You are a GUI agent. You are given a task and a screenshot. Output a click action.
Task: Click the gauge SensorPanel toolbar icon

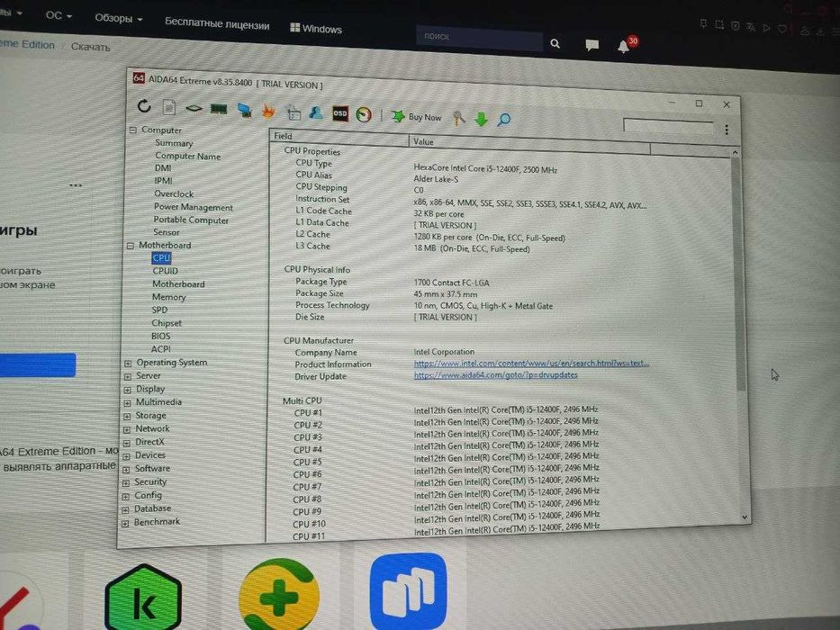click(x=364, y=114)
